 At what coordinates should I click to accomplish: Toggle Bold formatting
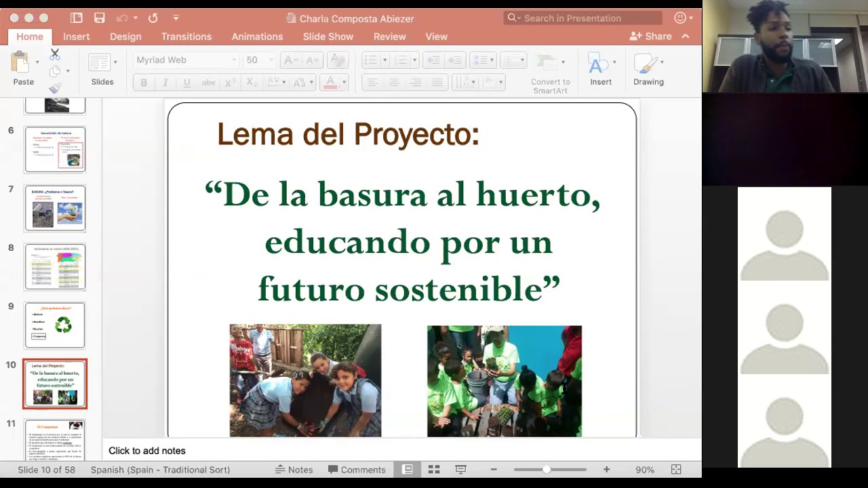[144, 83]
